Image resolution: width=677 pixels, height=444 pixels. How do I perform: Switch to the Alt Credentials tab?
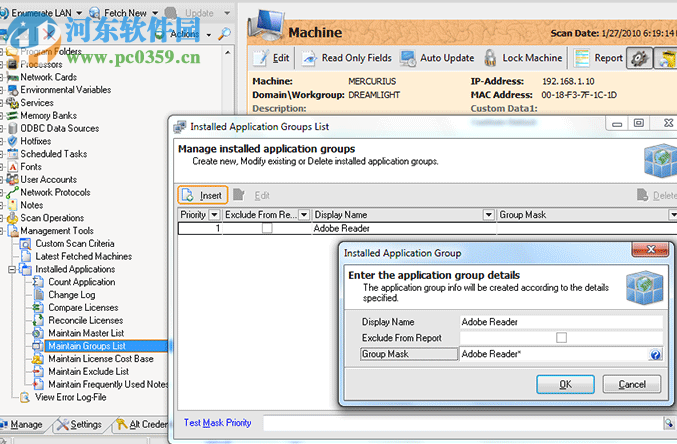click(x=141, y=425)
